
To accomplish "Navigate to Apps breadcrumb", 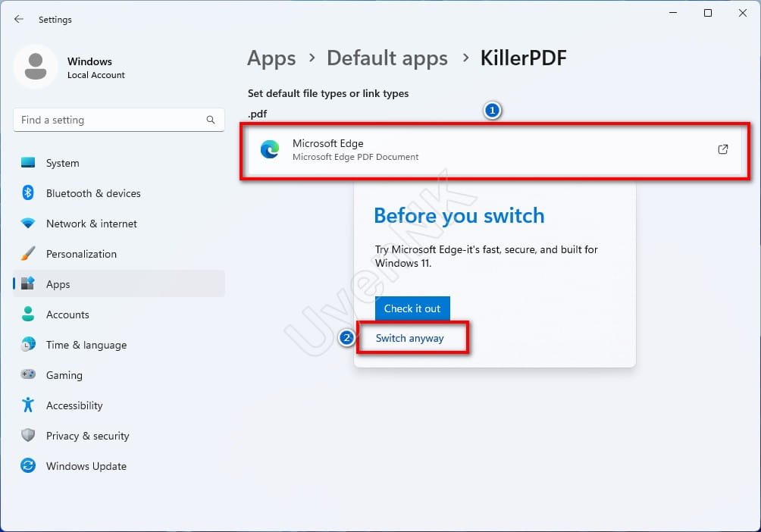I will (271, 58).
